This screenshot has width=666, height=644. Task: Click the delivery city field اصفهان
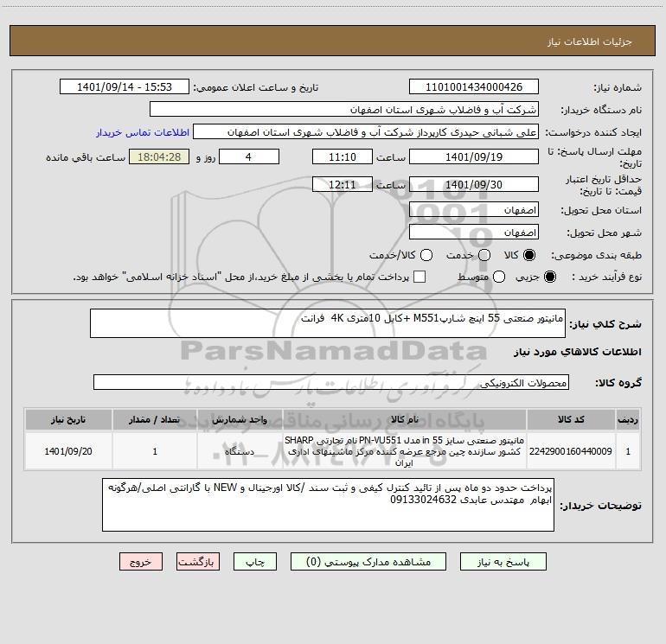(474, 233)
